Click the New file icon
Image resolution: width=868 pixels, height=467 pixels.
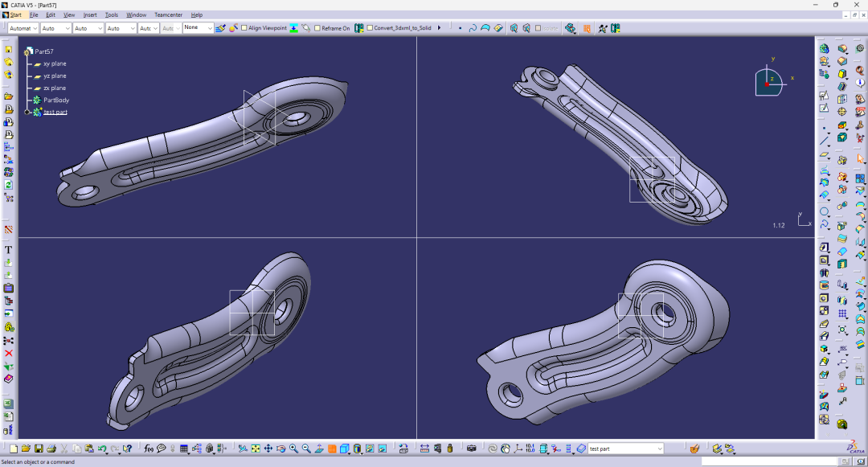(x=14, y=449)
